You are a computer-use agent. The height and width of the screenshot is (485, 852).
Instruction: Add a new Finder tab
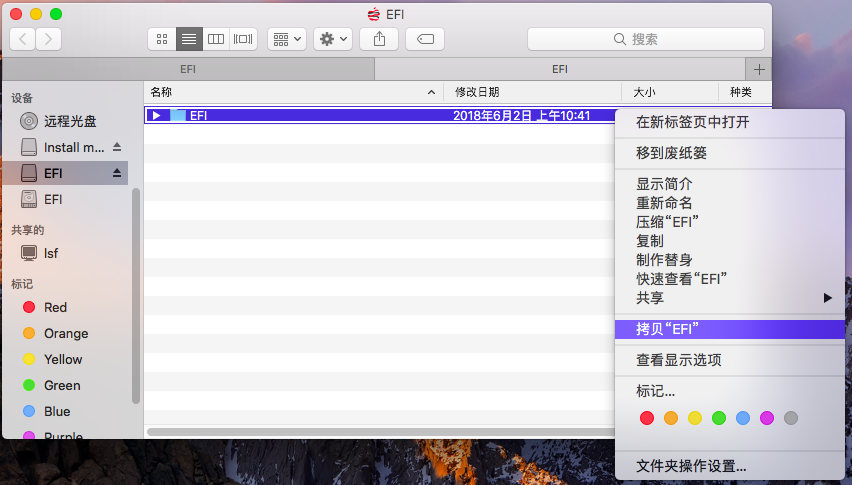[759, 70]
